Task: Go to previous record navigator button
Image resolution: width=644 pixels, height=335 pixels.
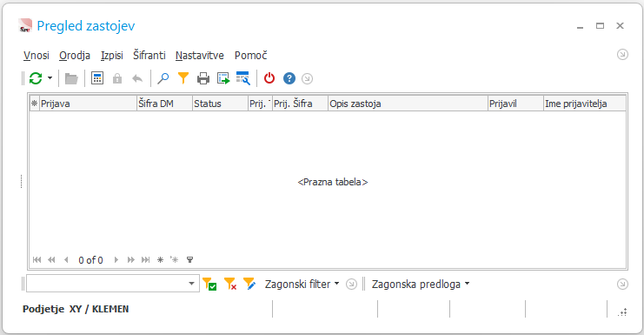Action: coord(66,260)
